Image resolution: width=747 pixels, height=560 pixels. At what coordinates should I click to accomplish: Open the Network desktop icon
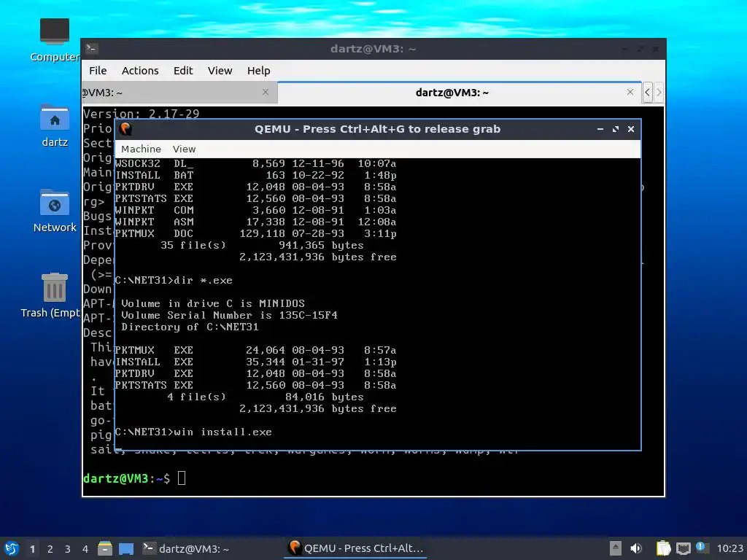[x=55, y=211]
